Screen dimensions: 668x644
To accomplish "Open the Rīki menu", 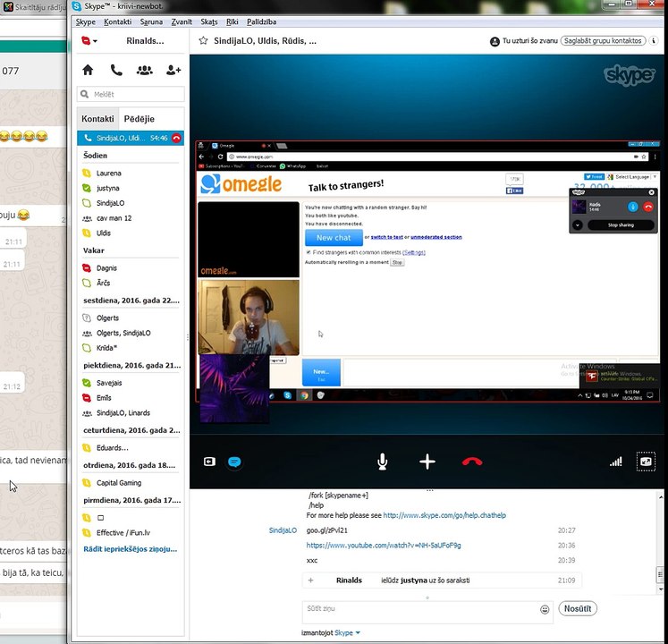I will 233,21.
